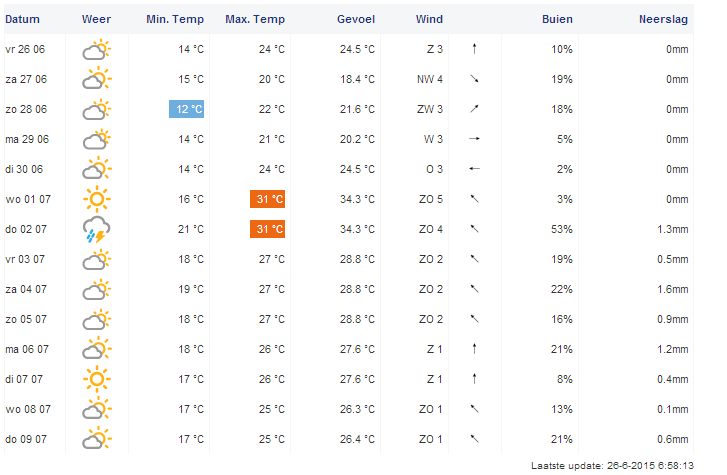The image size is (727, 475).
Task: Click the Buien column header
Action: 557,19
